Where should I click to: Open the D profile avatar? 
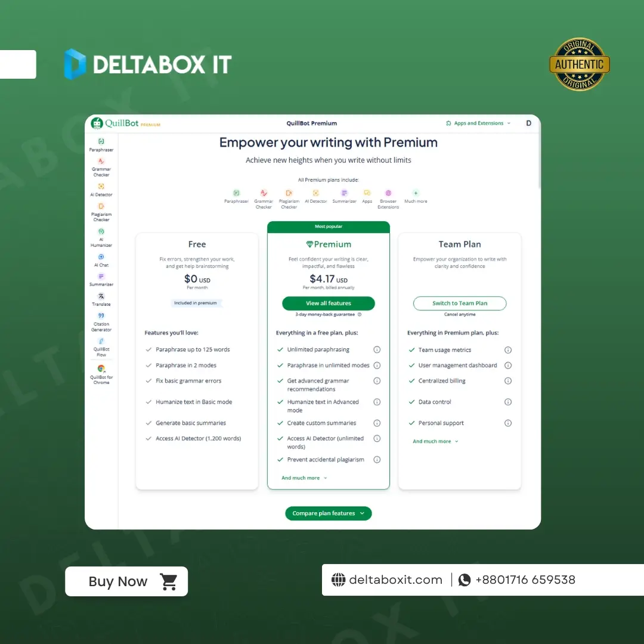pos(528,123)
